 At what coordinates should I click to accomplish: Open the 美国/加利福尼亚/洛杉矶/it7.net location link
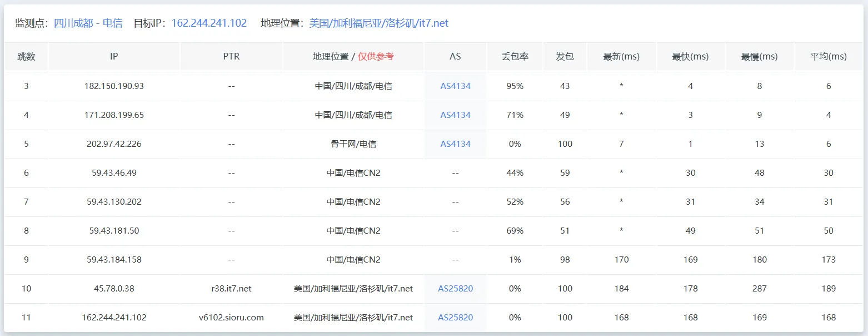tap(378, 23)
